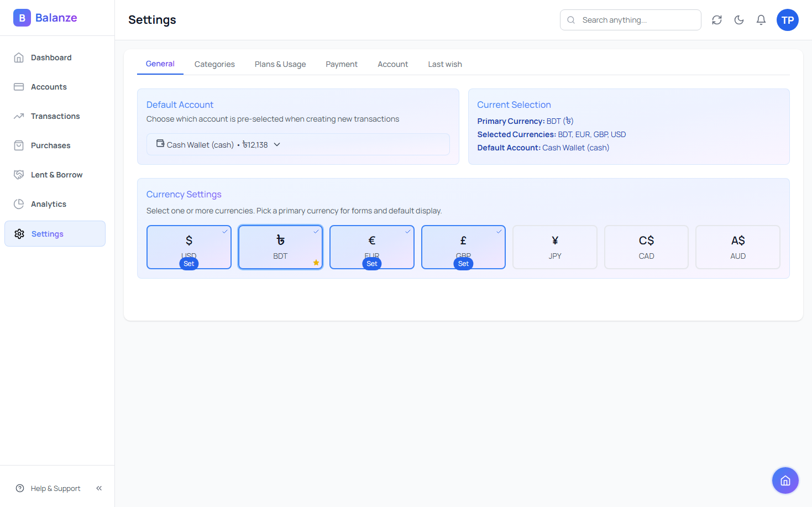
Task: Select the Transactions sidebar icon
Action: tap(19, 116)
